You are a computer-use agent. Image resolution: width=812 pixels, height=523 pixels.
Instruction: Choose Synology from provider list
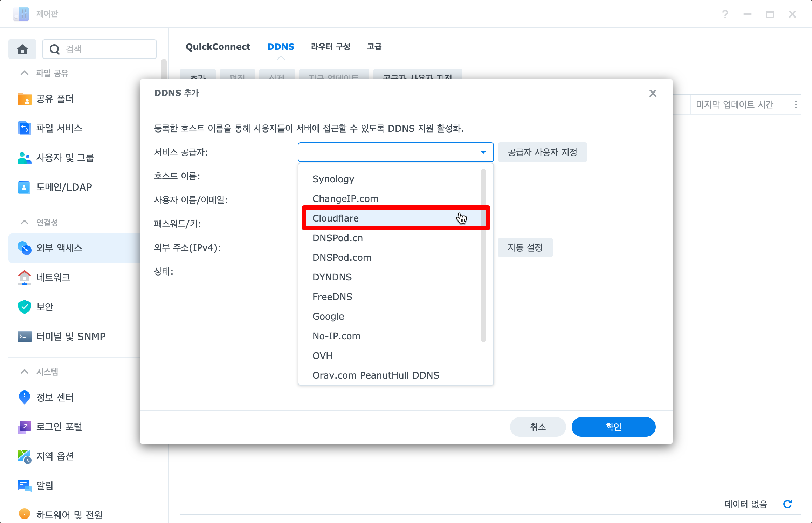click(333, 179)
